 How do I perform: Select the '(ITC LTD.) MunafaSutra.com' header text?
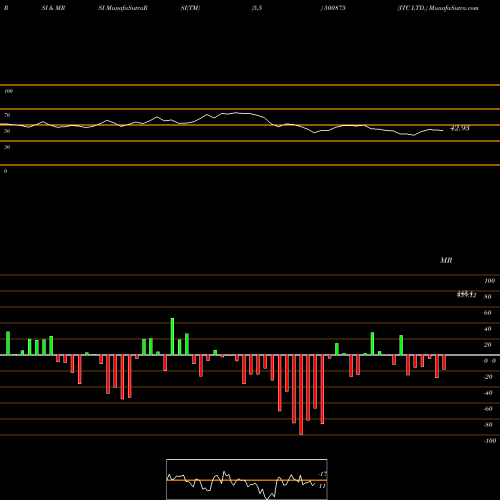tap(438, 8)
